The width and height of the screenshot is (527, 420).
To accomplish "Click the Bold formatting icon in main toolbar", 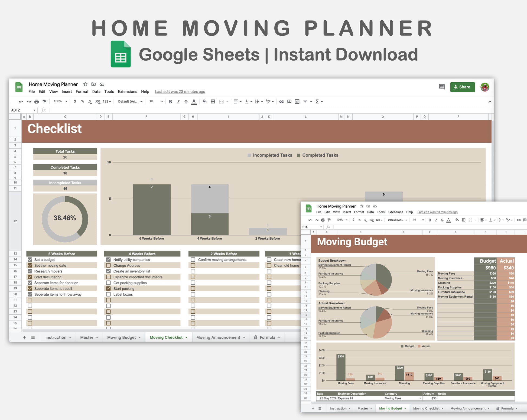I will [170, 102].
